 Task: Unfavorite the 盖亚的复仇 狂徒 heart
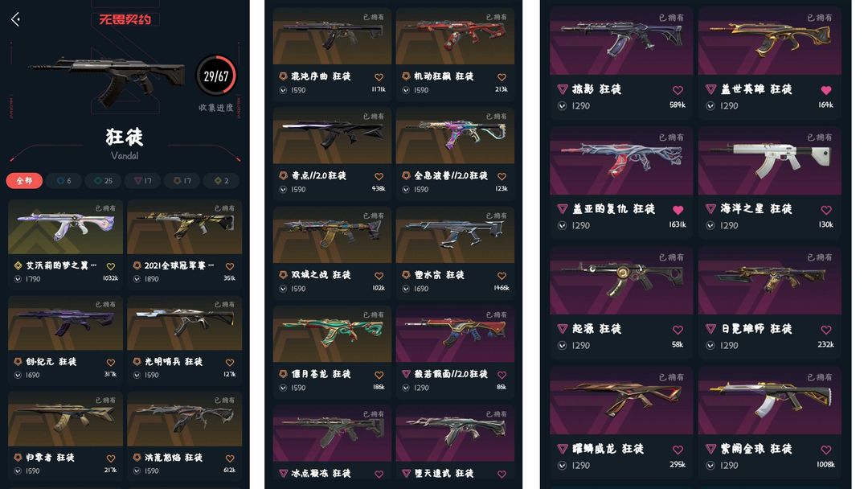coord(678,210)
